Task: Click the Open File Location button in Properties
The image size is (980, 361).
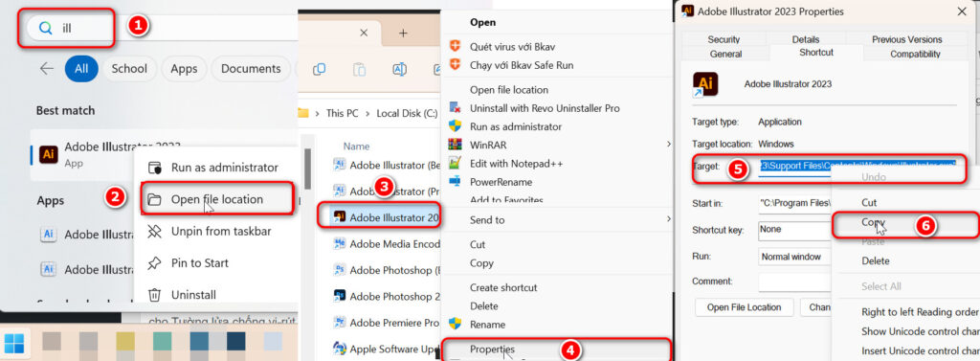Action: pos(744,307)
